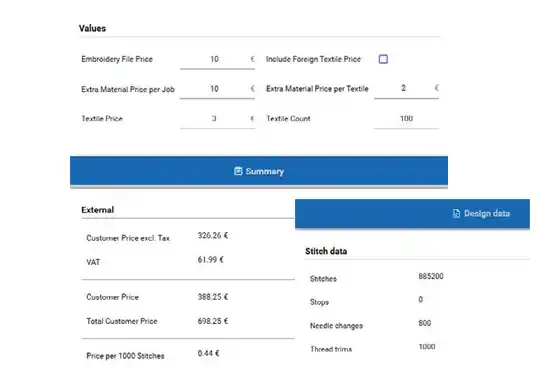Select the 388.25 € Customer Price value

tap(213, 297)
